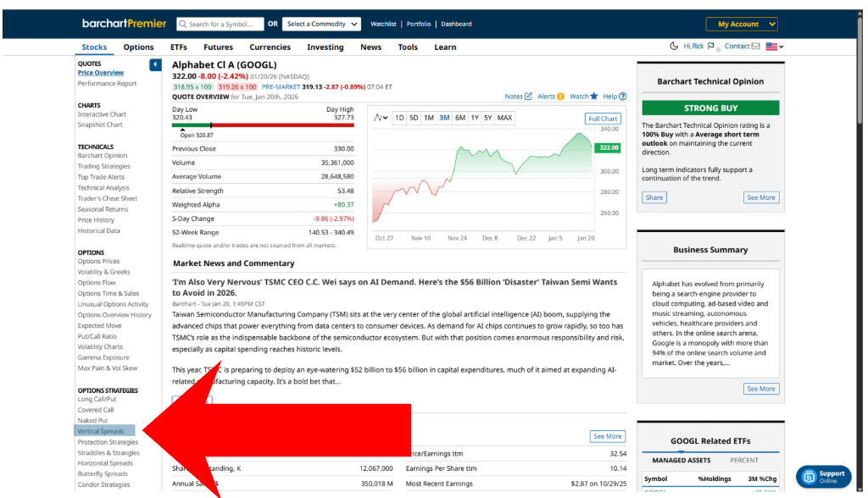
Task: Set chart period to 3M
Action: 444,118
